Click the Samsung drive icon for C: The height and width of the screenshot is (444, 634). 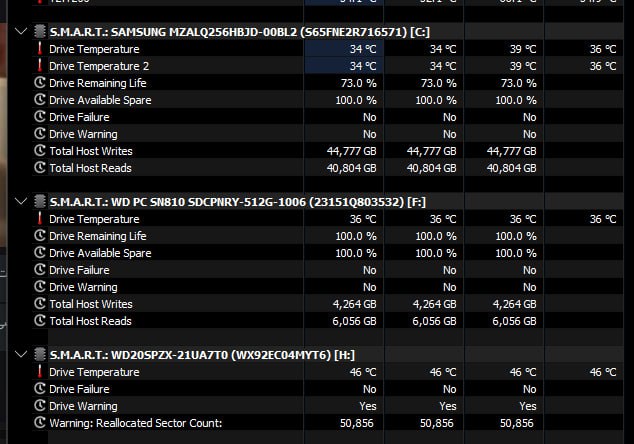(x=40, y=32)
